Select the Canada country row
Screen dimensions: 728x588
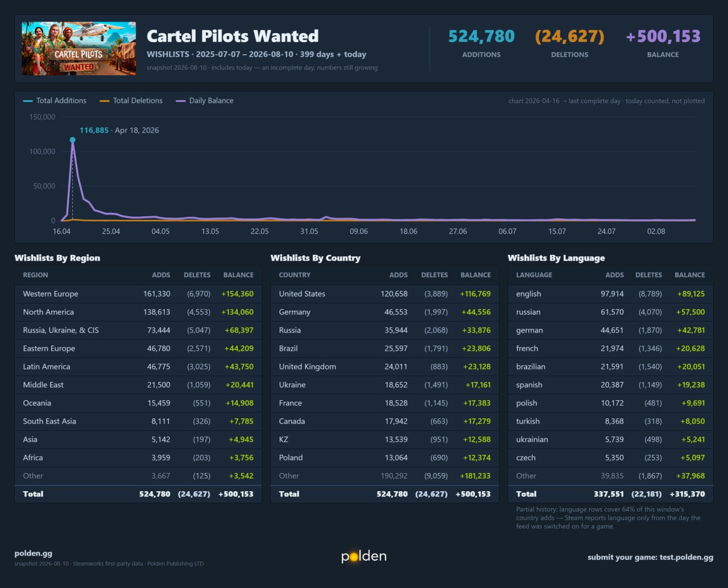[385, 421]
